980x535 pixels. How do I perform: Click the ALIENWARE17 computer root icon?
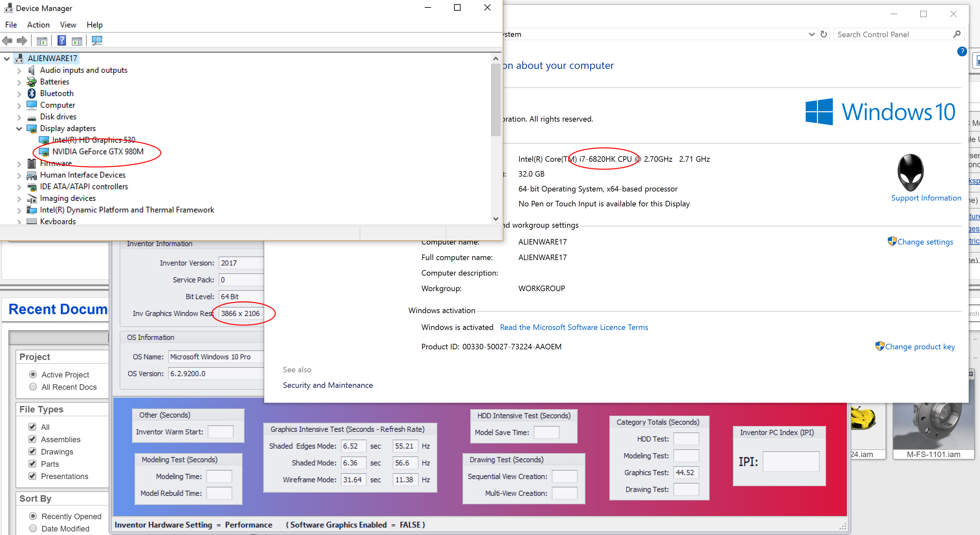pos(19,59)
